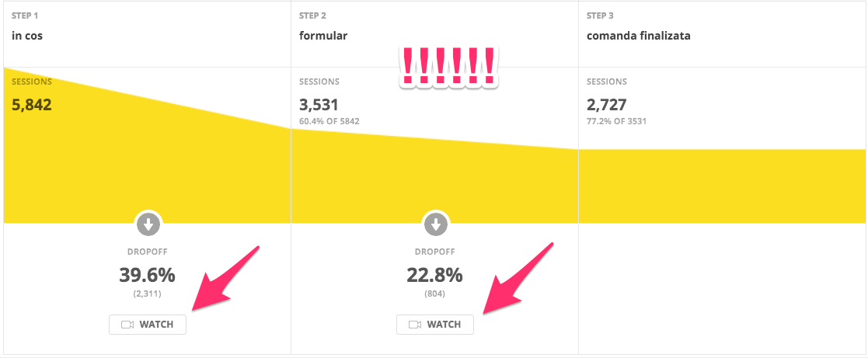
Task: Select the 'in cos' step title
Action: click(27, 36)
